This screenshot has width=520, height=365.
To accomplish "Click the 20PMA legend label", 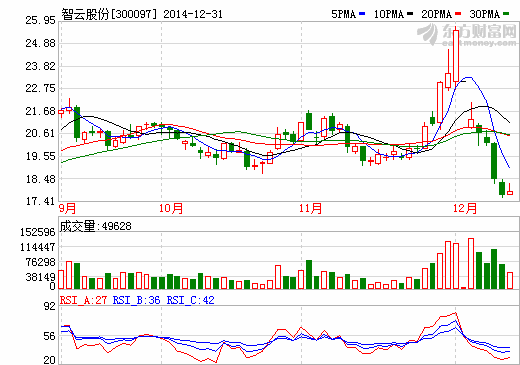I will [437, 14].
